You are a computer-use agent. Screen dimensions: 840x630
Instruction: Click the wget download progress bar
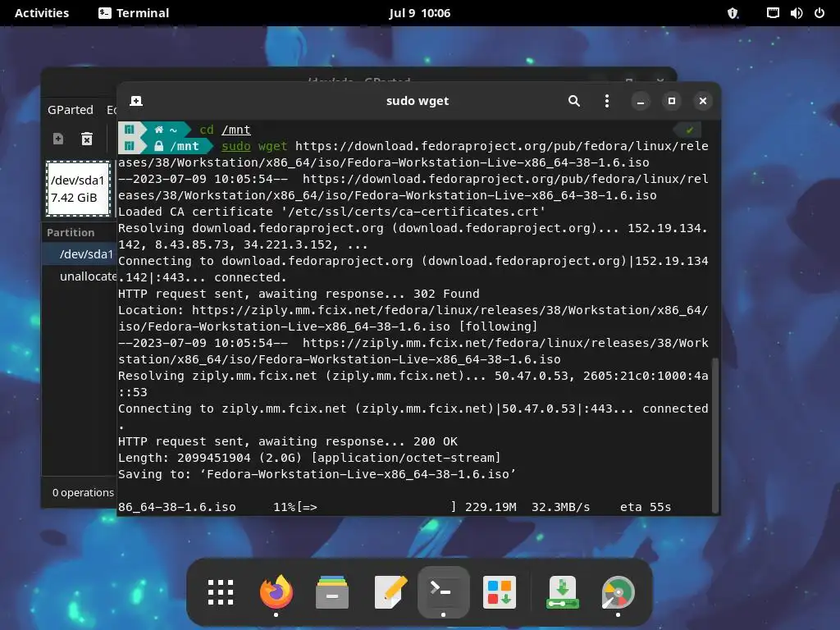coord(377,507)
